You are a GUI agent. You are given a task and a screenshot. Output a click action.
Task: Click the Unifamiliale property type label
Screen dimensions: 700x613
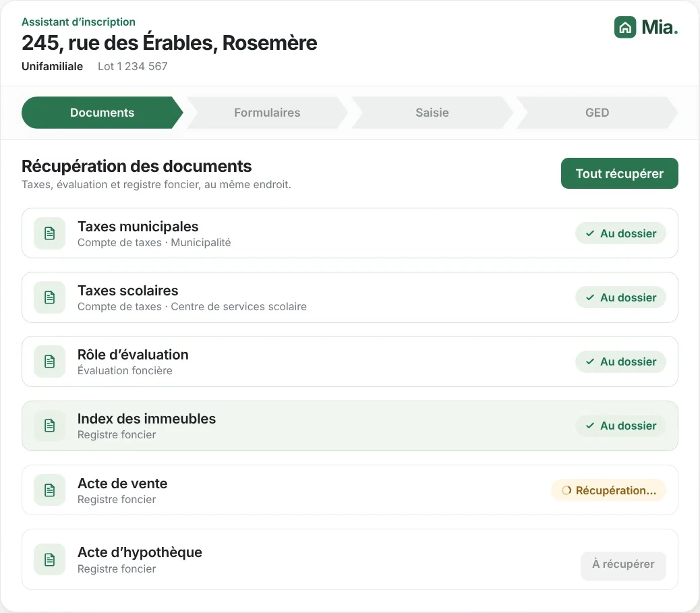click(52, 67)
